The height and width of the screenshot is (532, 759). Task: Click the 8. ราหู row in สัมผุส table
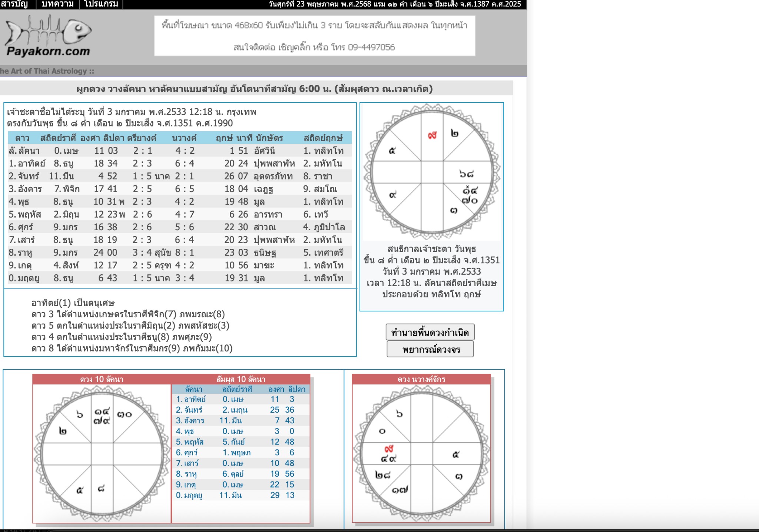[x=241, y=474]
